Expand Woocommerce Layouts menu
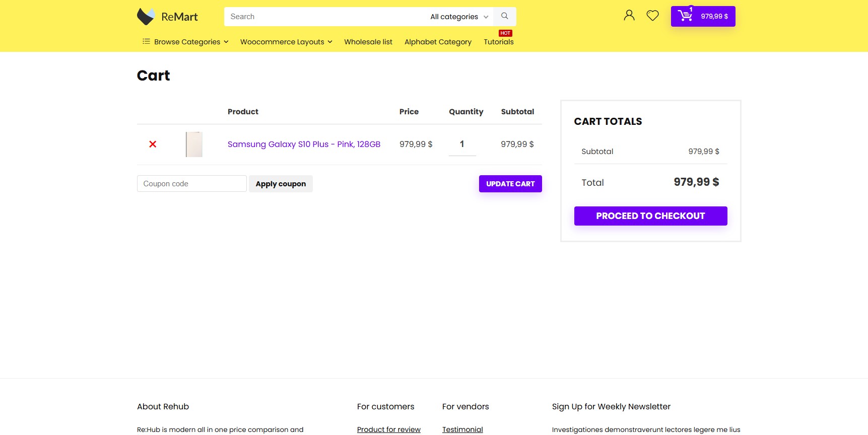The width and height of the screenshot is (868, 435). tap(286, 42)
